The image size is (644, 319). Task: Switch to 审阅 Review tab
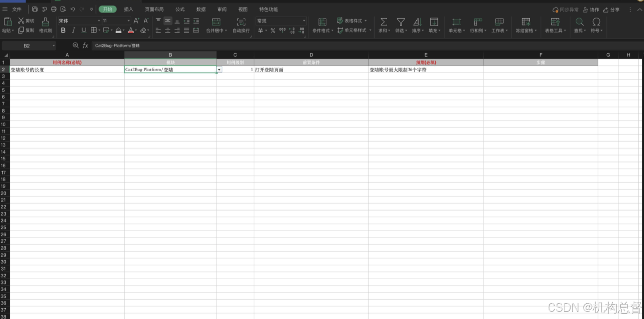(x=222, y=9)
